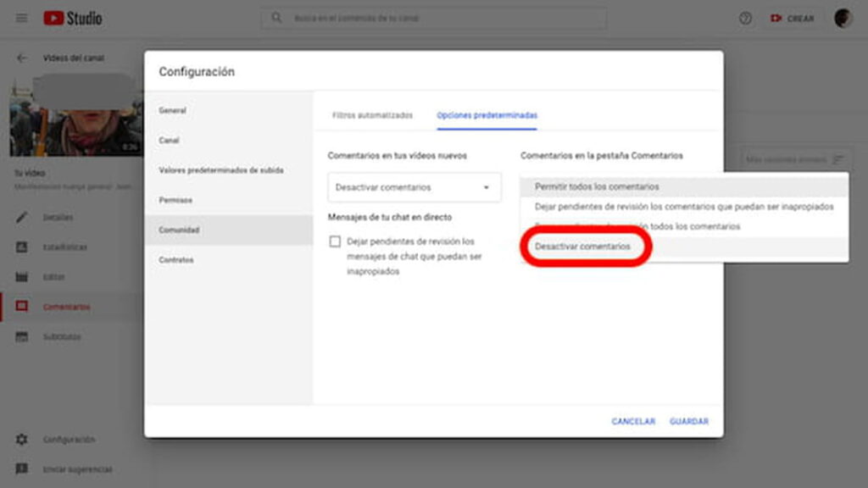The height and width of the screenshot is (488, 868).
Task: Open the help question mark icon
Action: [745, 18]
